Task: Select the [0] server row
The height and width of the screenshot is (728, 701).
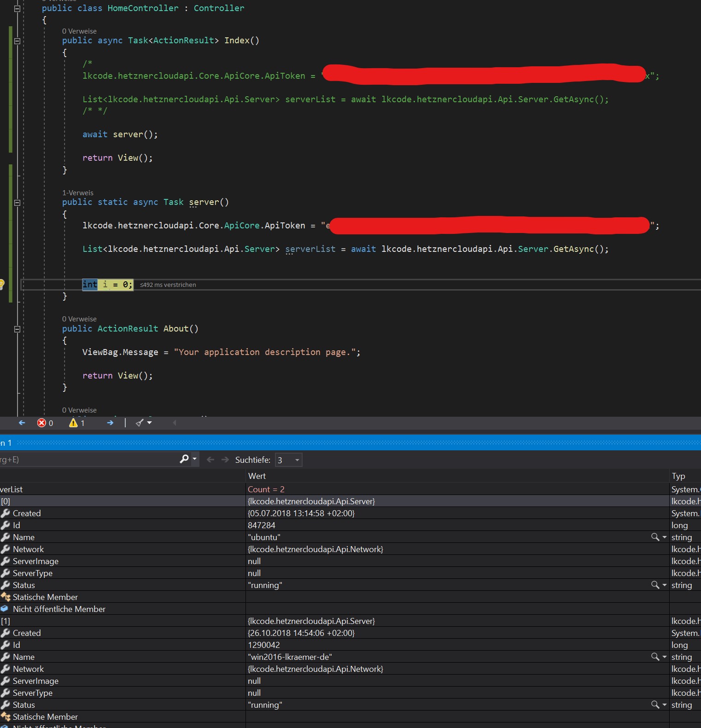Action: [x=350, y=501]
